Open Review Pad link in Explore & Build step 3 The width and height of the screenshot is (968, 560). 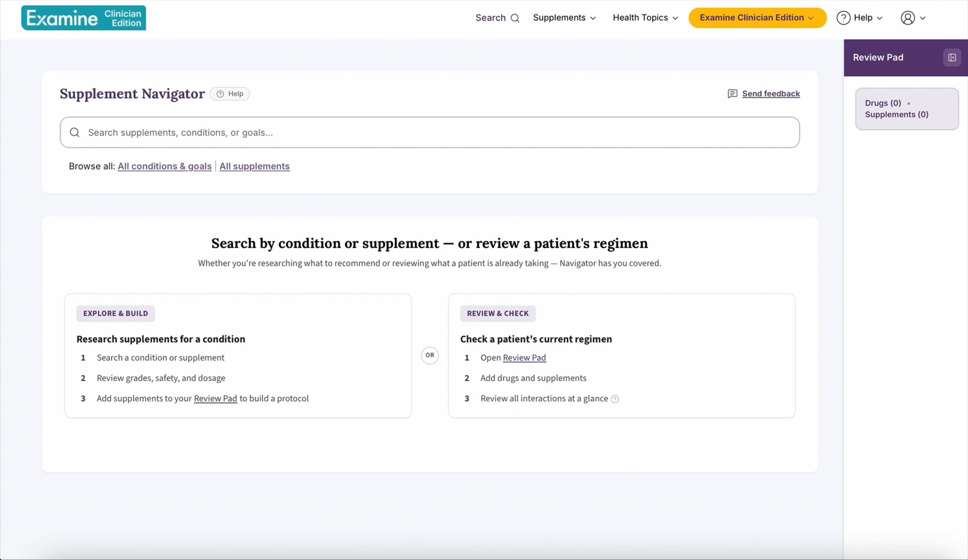pyautogui.click(x=215, y=398)
